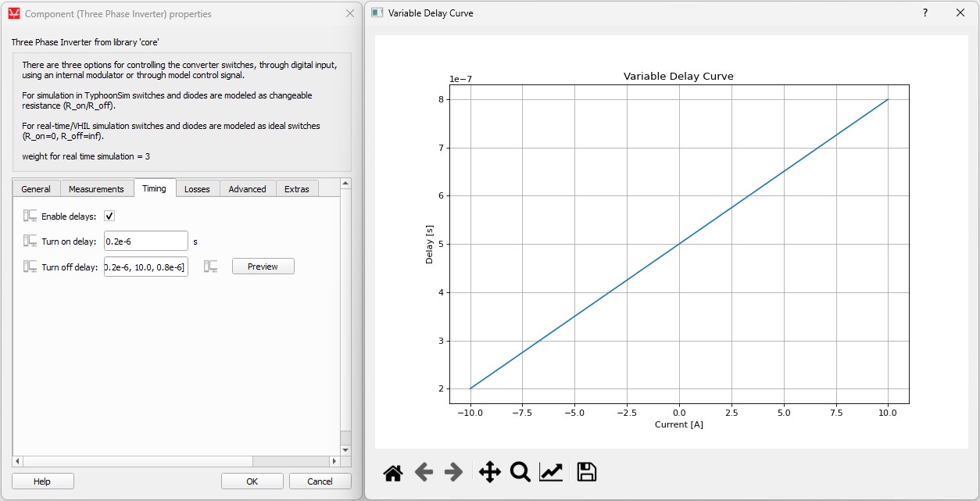The width and height of the screenshot is (980, 501).
Task: Open the edit axis and curve options
Action: click(551, 472)
